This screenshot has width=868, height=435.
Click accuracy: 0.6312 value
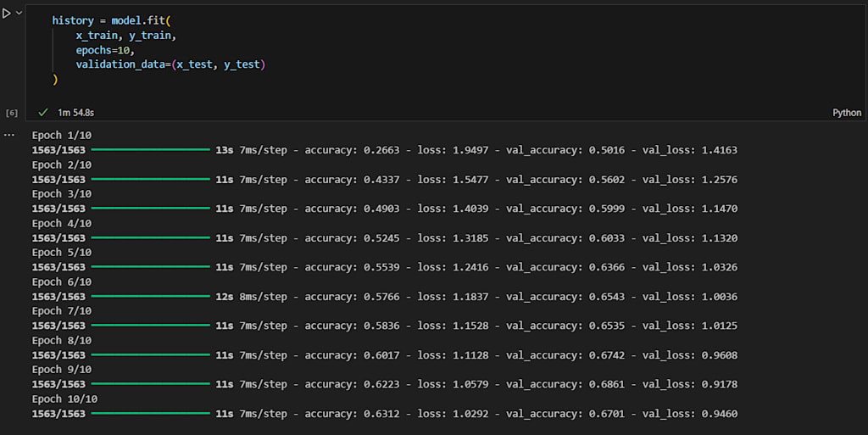click(x=352, y=414)
